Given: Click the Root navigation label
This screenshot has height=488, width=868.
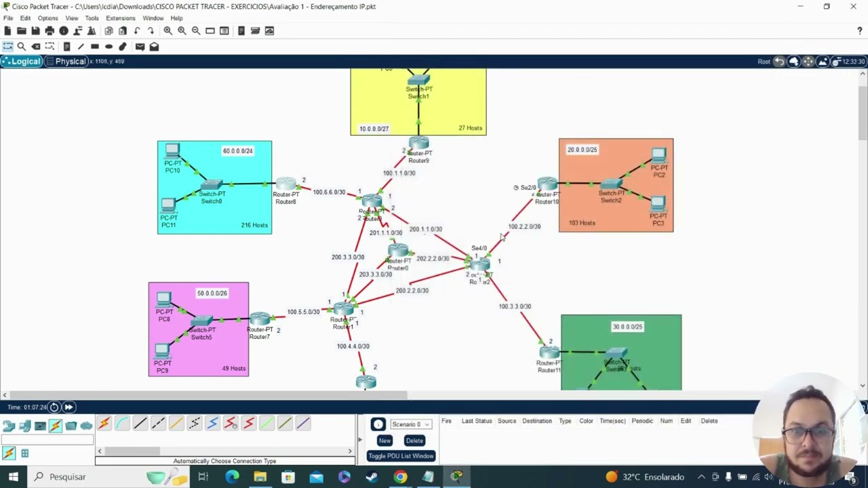Looking at the screenshot, I should [764, 62].
